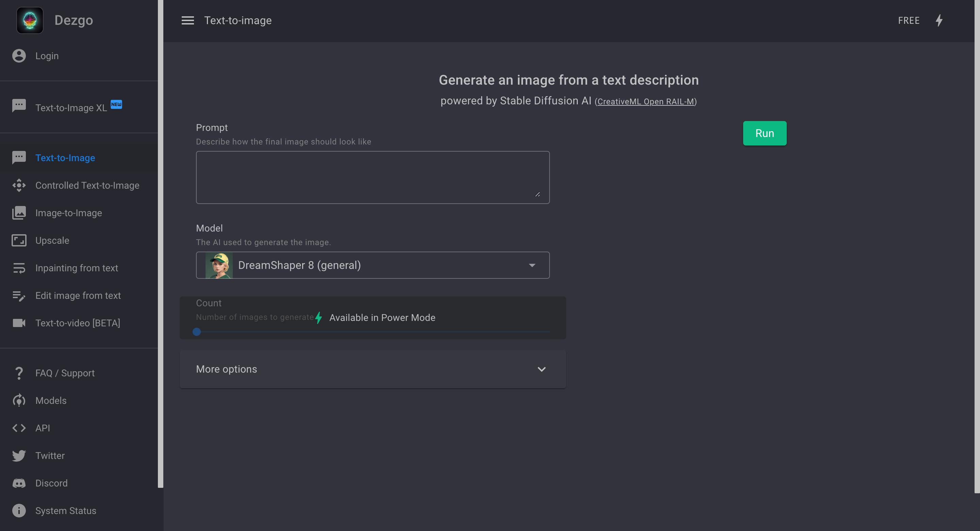Open Edit image from text

tap(78, 295)
